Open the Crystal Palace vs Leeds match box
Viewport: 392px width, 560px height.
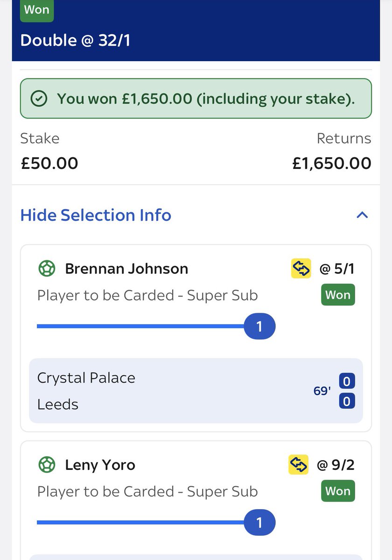pos(196,391)
